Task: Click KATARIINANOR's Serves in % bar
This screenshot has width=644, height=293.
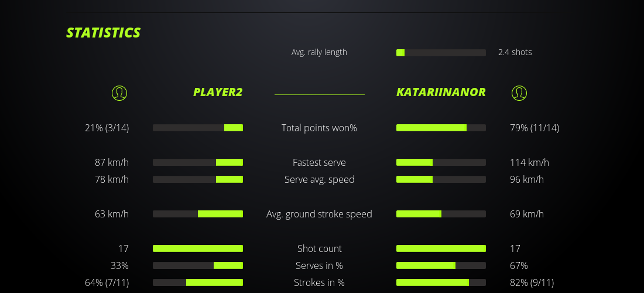Action: [441, 265]
